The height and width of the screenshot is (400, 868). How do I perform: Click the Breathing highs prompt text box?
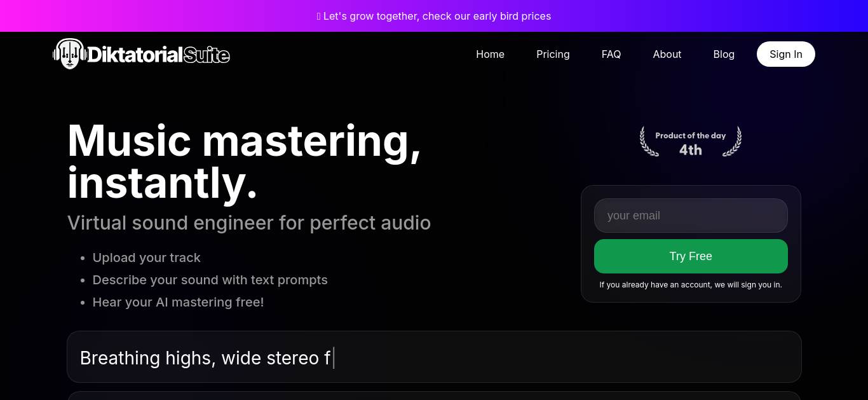(434, 357)
